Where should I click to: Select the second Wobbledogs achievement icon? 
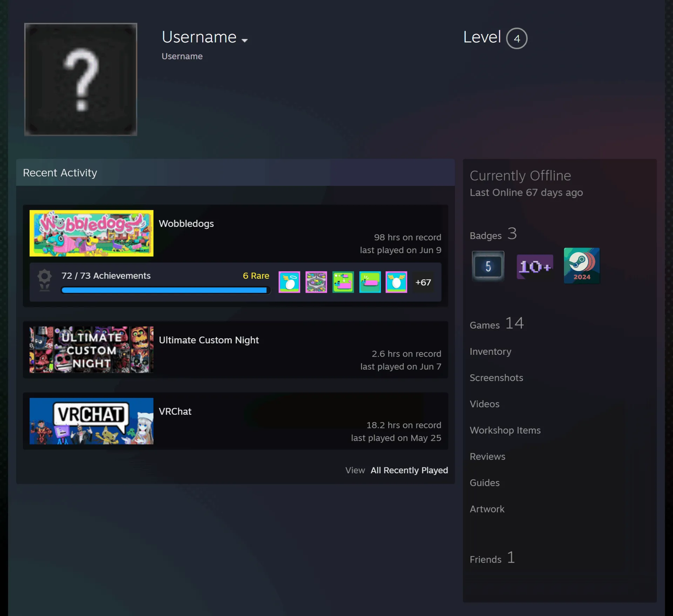pyautogui.click(x=316, y=282)
